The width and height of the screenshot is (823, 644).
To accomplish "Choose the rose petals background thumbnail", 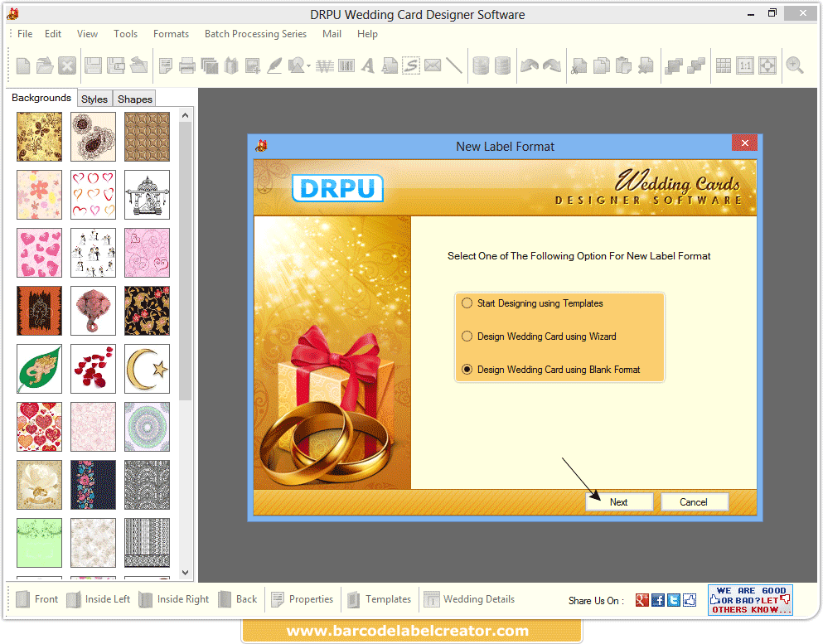I will pos(93,369).
